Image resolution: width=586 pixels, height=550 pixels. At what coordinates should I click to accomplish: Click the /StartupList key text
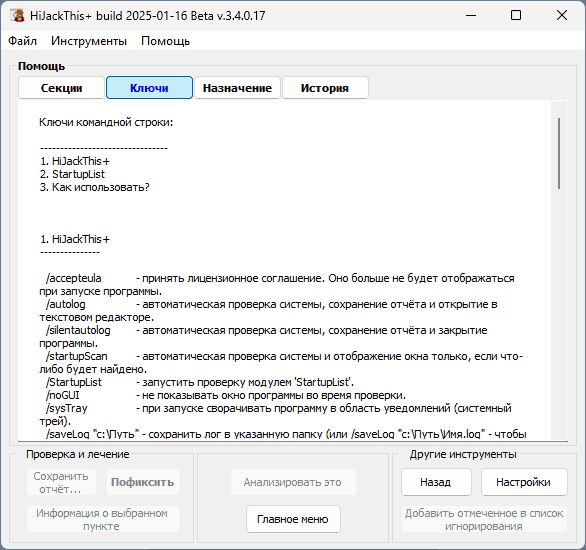tap(74, 382)
